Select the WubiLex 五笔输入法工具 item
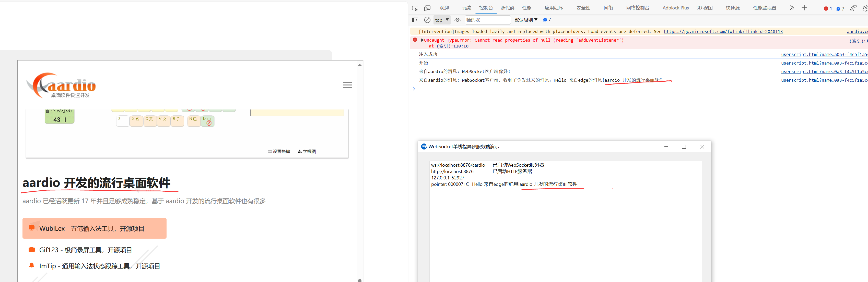The height and width of the screenshot is (282, 868). point(94,228)
